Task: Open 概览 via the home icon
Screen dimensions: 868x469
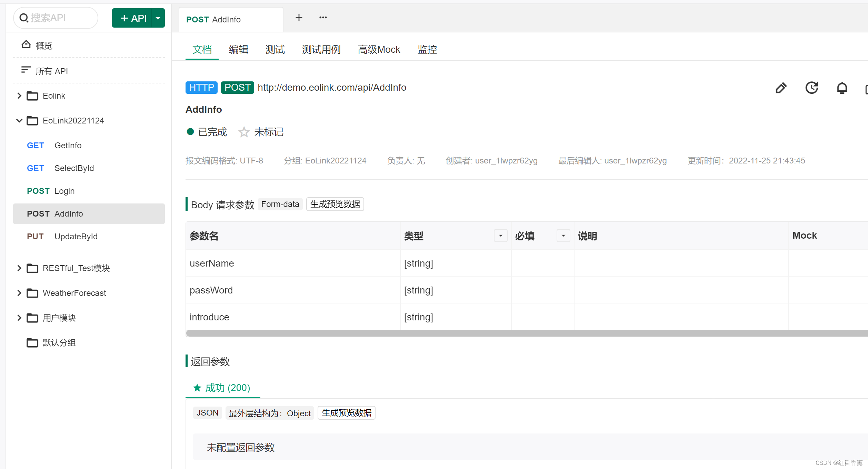Action: tap(26, 44)
